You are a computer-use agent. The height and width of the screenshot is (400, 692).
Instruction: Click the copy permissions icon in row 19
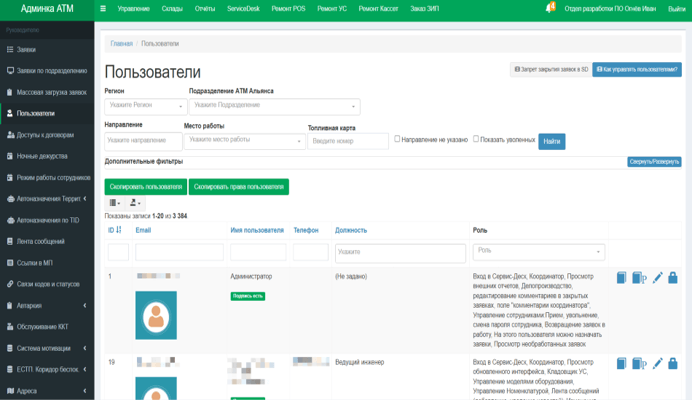pos(639,363)
